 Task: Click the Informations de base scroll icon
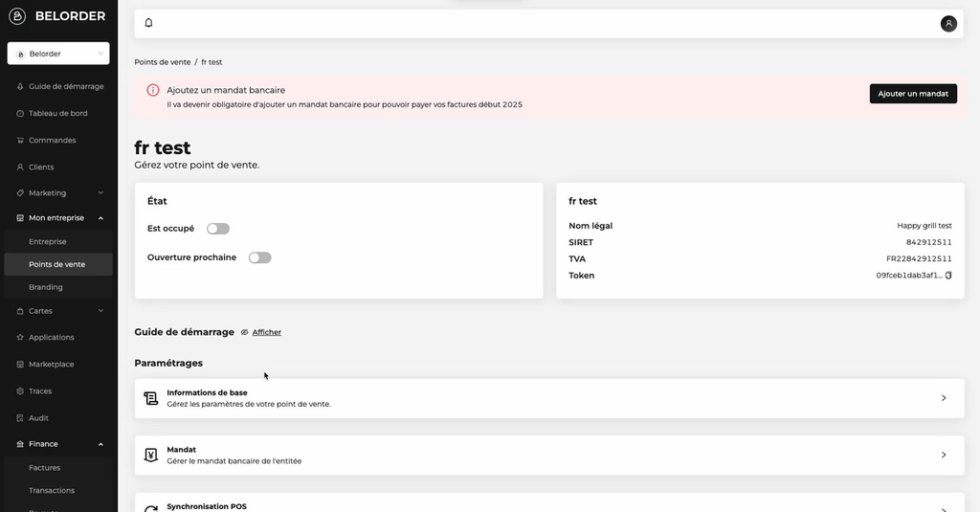(150, 398)
